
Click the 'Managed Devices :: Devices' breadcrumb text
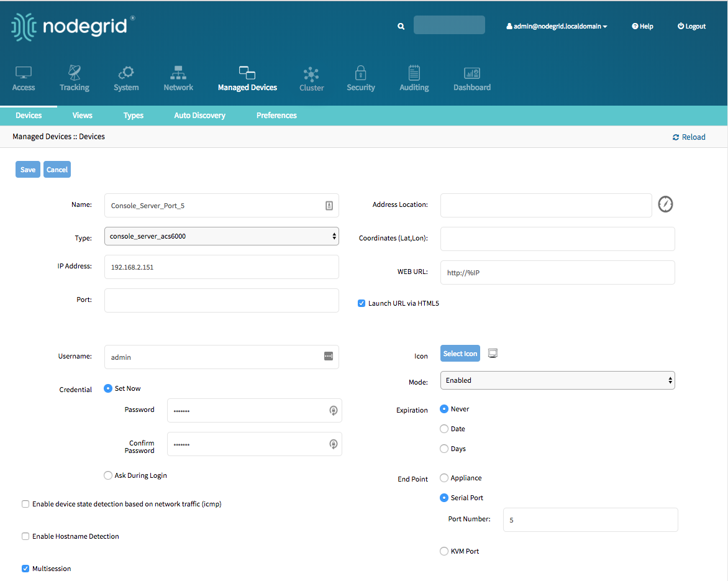click(58, 137)
